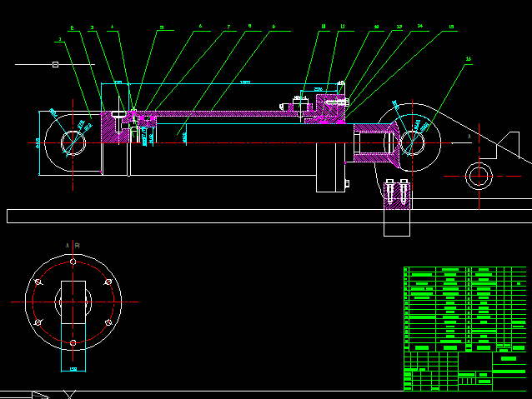Click the 150 width dimension below flange view
532x399 pixels.
(x=73, y=369)
